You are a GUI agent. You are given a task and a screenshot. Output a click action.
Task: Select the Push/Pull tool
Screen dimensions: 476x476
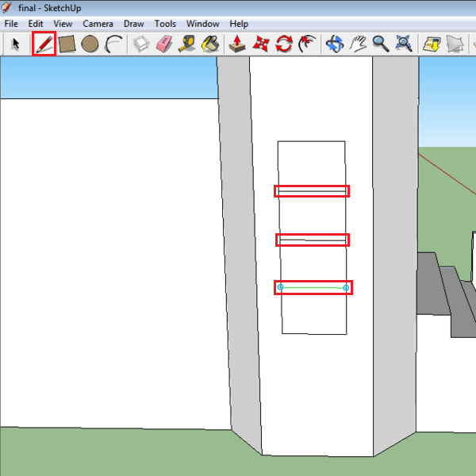click(x=237, y=44)
